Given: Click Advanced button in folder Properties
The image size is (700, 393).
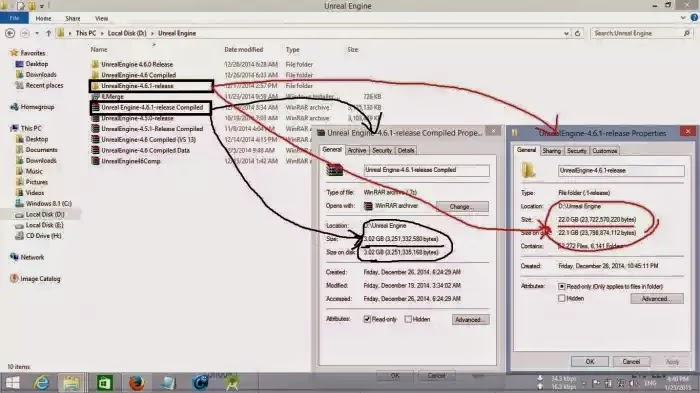Looking at the screenshot, I should pos(657,299).
